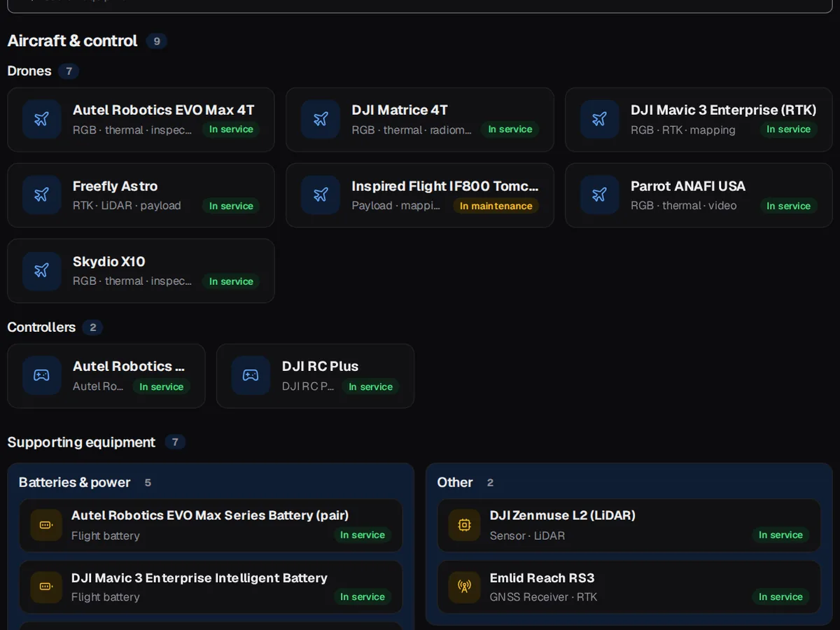Click the Autel EVO Max 4T drone icon

pyautogui.click(x=42, y=120)
